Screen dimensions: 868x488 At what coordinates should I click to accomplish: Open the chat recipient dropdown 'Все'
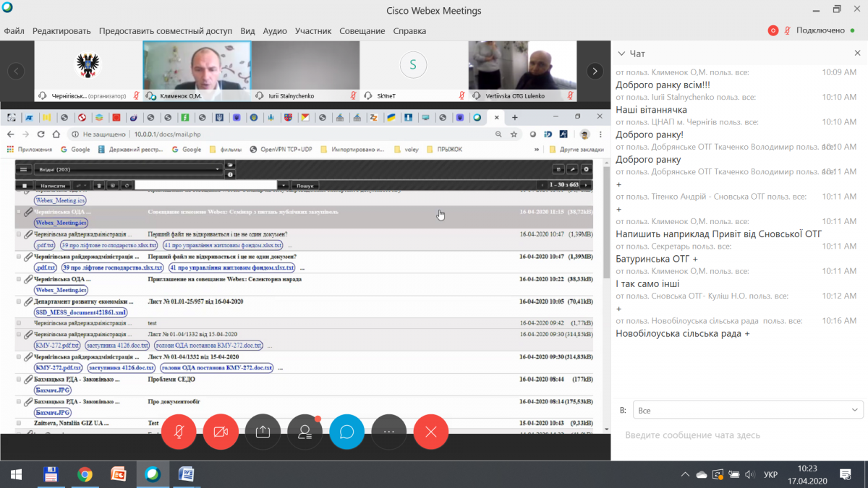click(x=747, y=410)
